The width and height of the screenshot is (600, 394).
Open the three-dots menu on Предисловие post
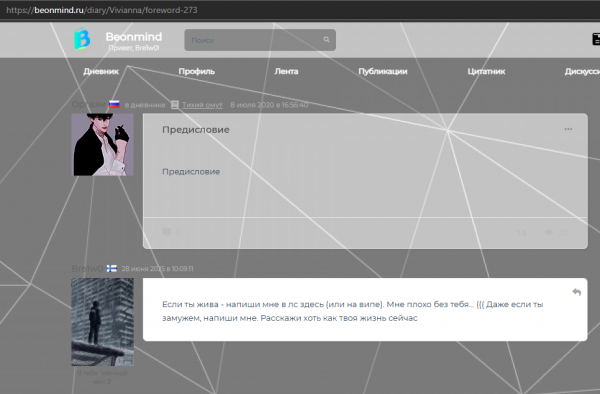[x=568, y=129]
